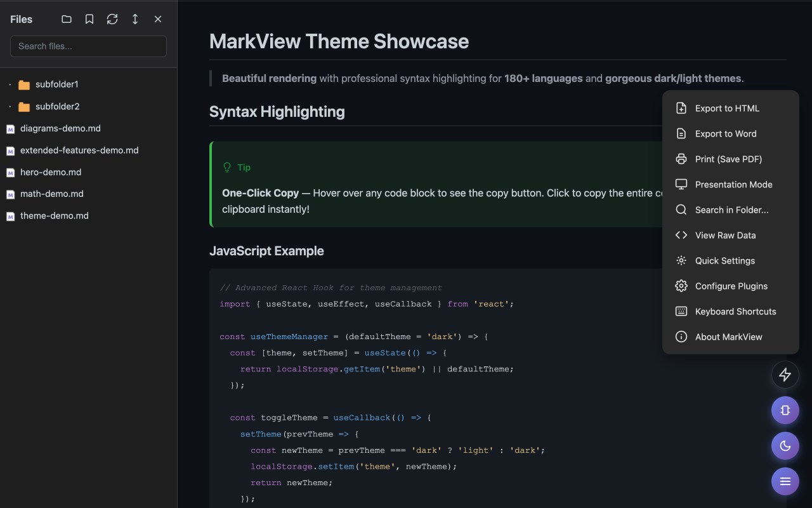Click the sort arrows icon in Files header
Viewport: 812px width, 508px height.
[135, 19]
